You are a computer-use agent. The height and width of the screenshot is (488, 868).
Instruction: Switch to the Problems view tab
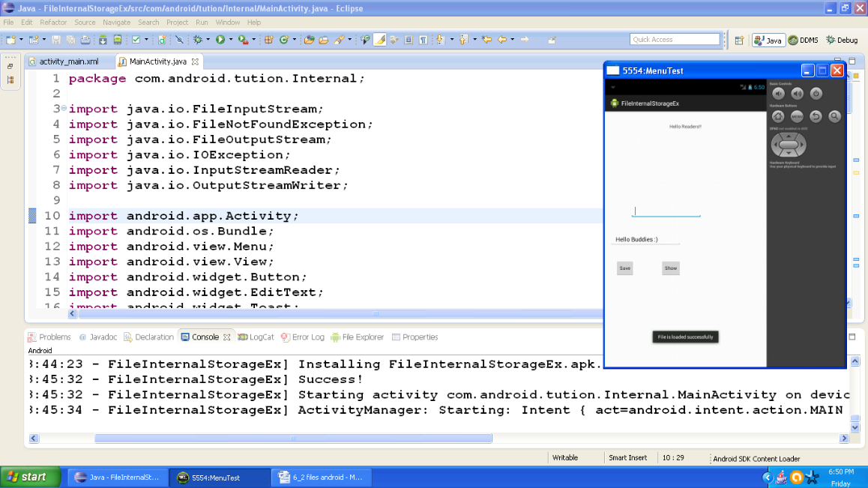tap(49, 337)
